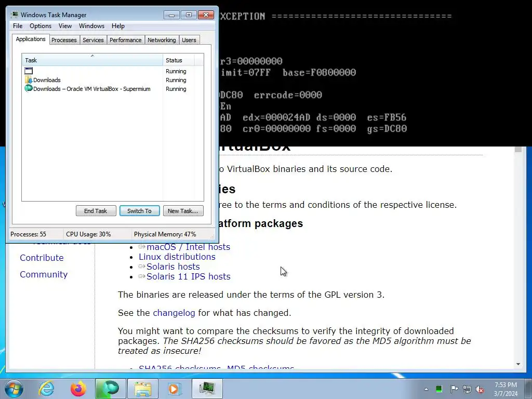Show hidden tray icons arrow

click(426, 389)
